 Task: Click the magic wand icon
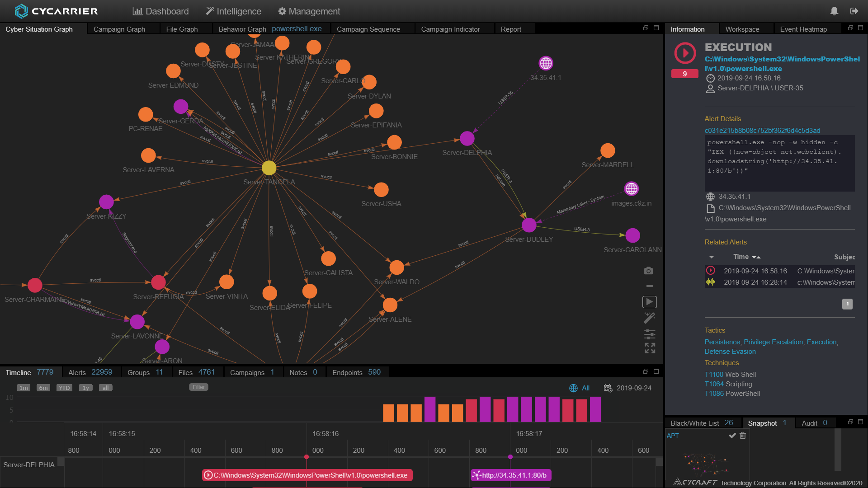click(x=649, y=318)
